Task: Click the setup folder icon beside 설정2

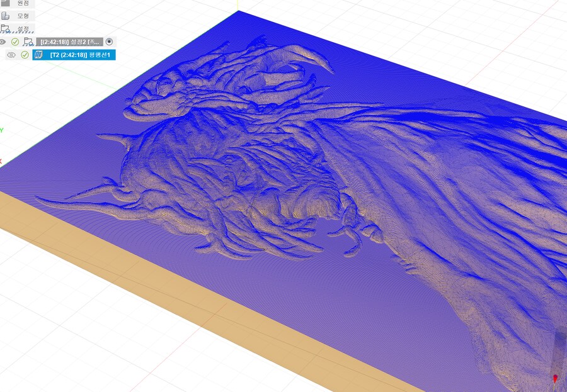Action: coord(28,42)
